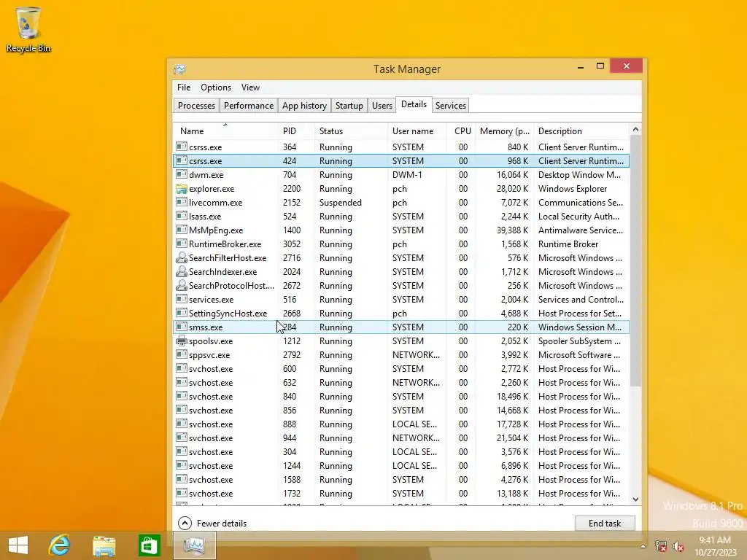Launch Internet Explorer from taskbar

60,545
